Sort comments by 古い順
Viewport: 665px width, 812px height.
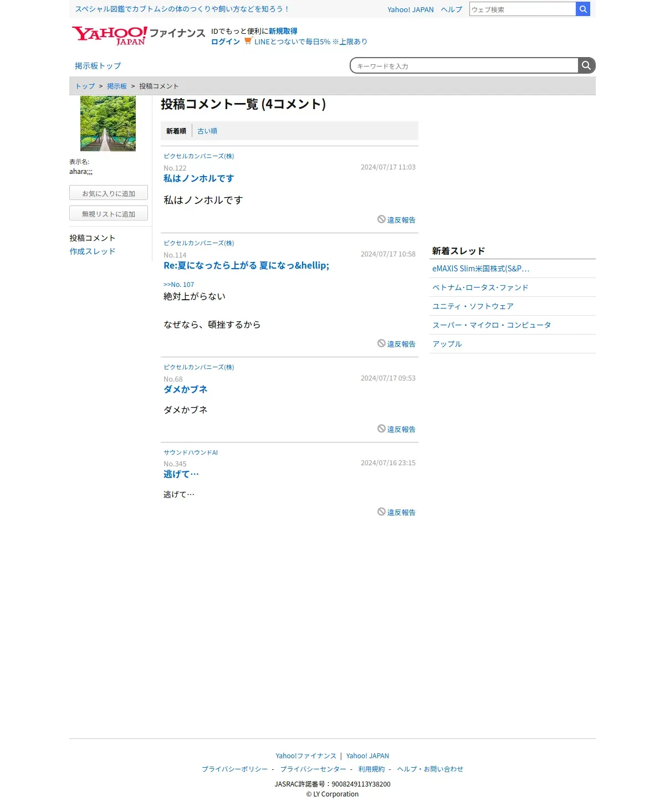click(x=207, y=131)
